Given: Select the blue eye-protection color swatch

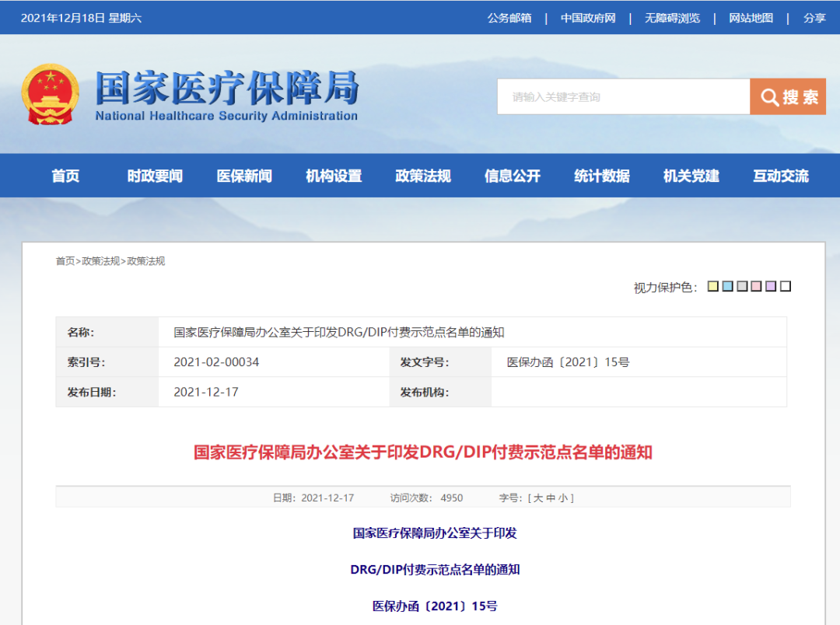Looking at the screenshot, I should pyautogui.click(x=727, y=287).
